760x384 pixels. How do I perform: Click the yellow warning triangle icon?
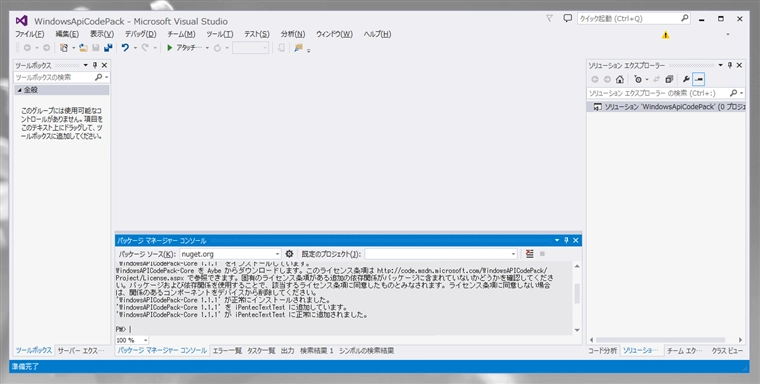click(x=665, y=35)
